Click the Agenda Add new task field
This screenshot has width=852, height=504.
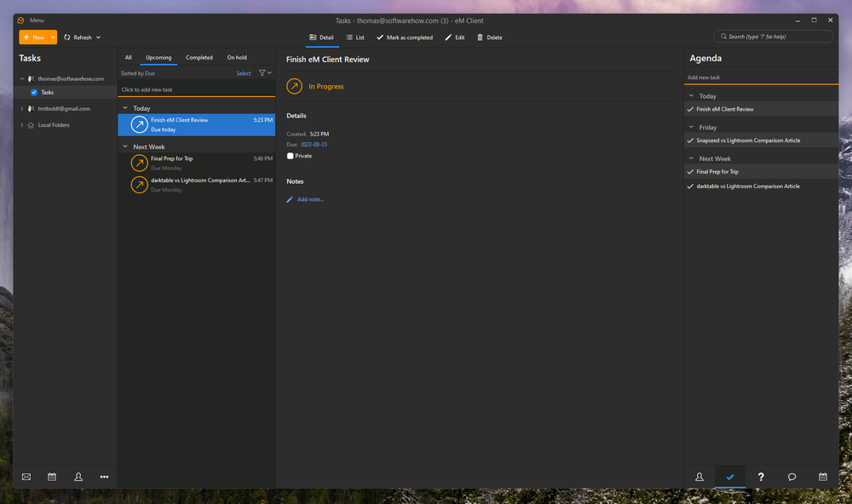(761, 77)
